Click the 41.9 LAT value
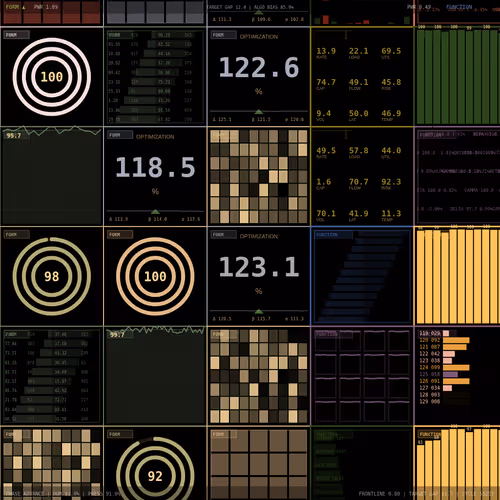500x500 pixels. coord(358,213)
